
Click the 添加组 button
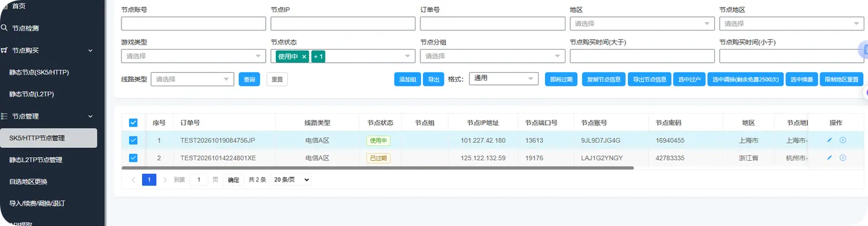point(407,79)
